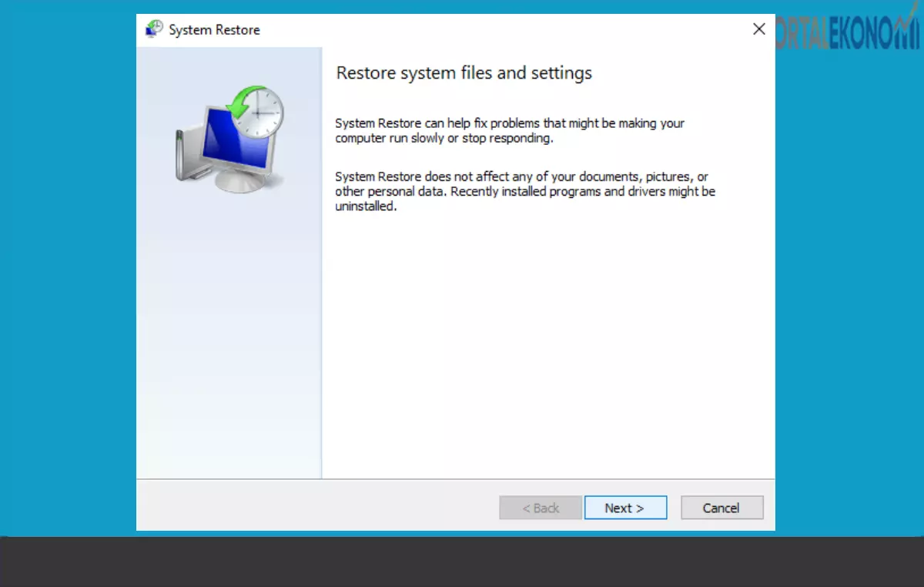Click the paragraph starting 'System Restore can help fix'

click(510, 131)
